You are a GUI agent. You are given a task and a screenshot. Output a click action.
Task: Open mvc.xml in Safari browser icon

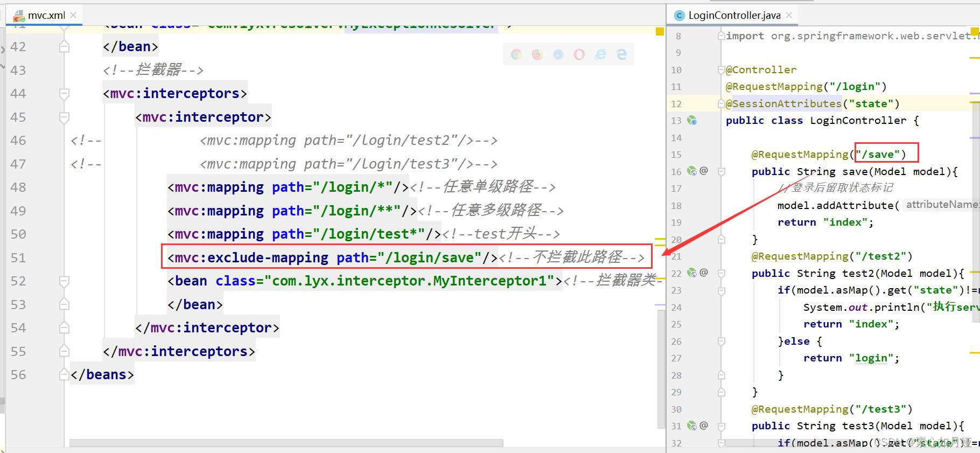click(x=558, y=54)
